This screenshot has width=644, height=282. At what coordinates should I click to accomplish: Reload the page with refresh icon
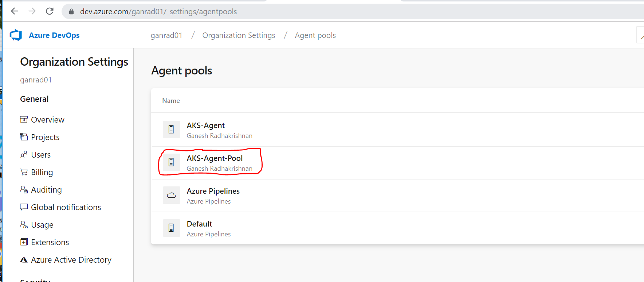tap(50, 11)
